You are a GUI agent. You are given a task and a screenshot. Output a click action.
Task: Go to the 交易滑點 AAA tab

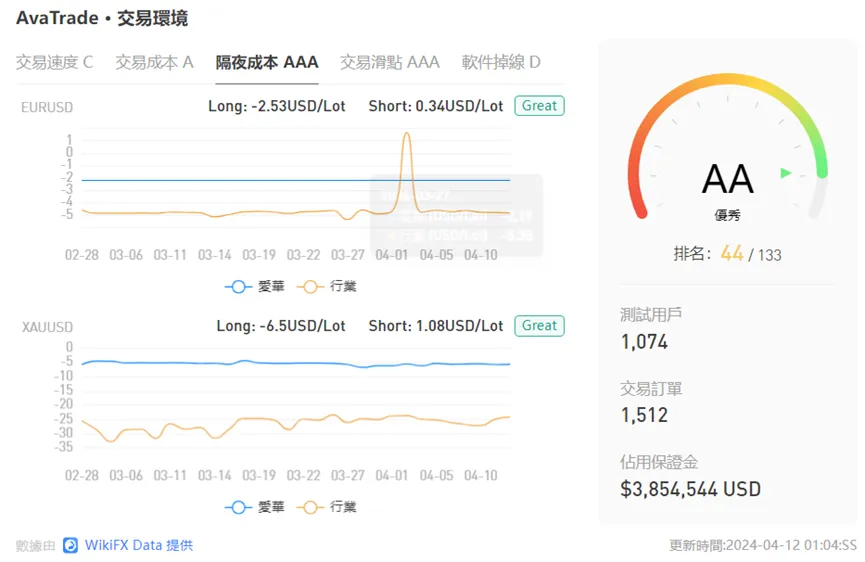tap(390, 62)
